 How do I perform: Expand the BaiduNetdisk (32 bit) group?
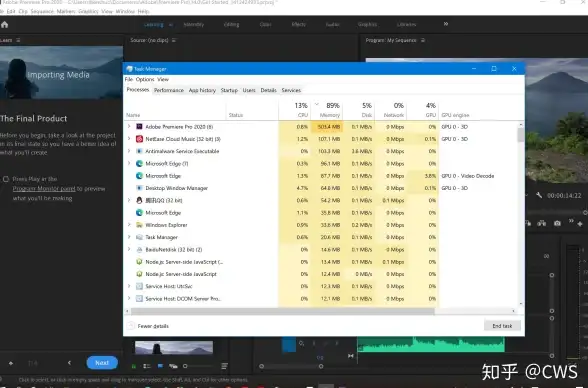point(129,249)
